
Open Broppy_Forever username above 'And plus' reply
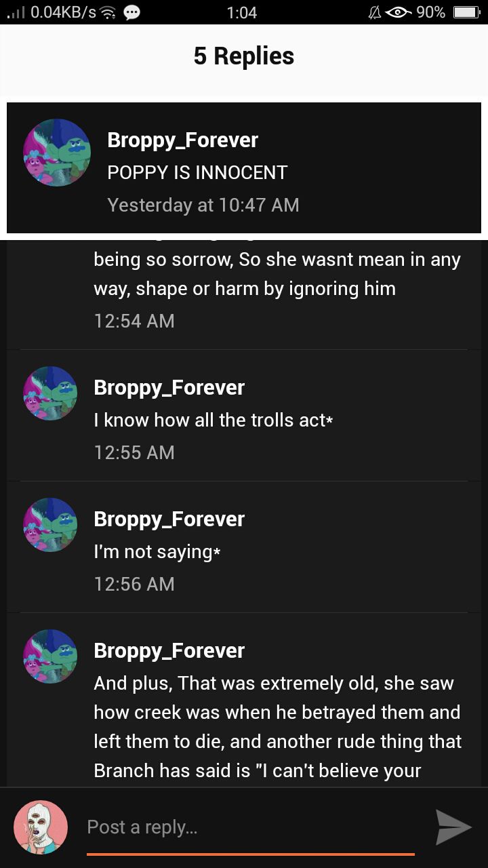[169, 651]
